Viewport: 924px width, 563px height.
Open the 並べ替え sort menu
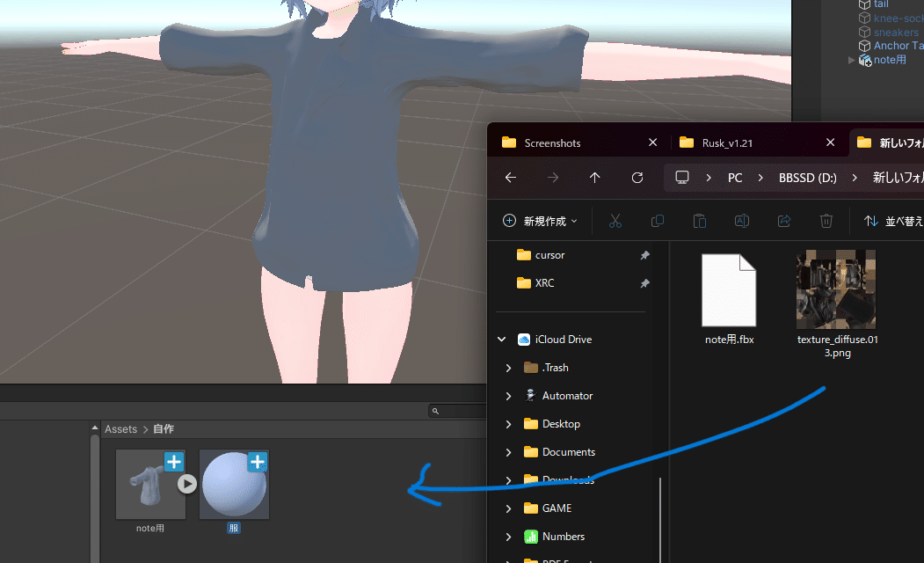[892, 221]
